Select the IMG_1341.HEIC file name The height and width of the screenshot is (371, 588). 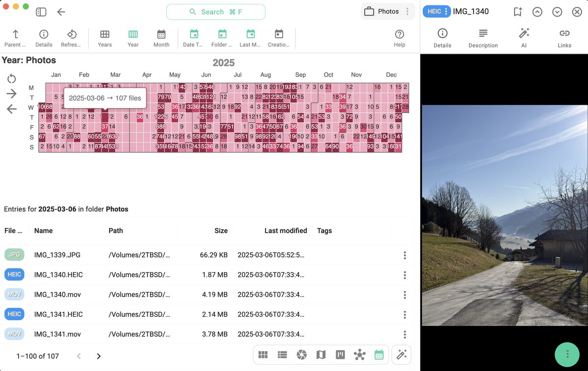point(58,315)
